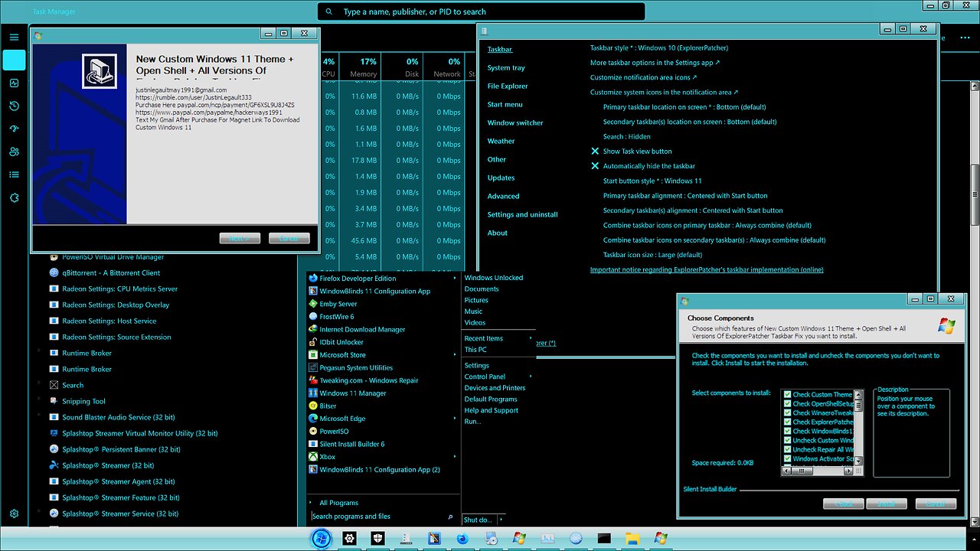Toggle 'Uncheck Custom Wind' component checkbox
Image resolution: width=980 pixels, height=551 pixels.
tap(787, 441)
